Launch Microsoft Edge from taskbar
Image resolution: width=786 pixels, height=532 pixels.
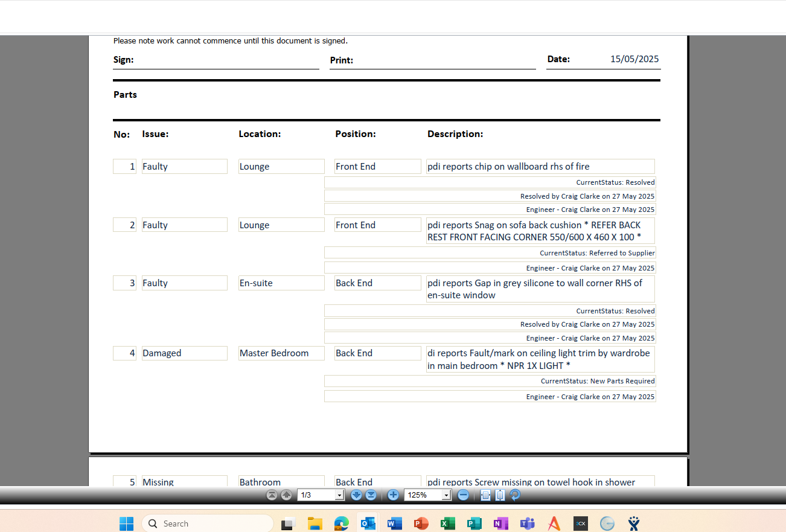coord(342,524)
